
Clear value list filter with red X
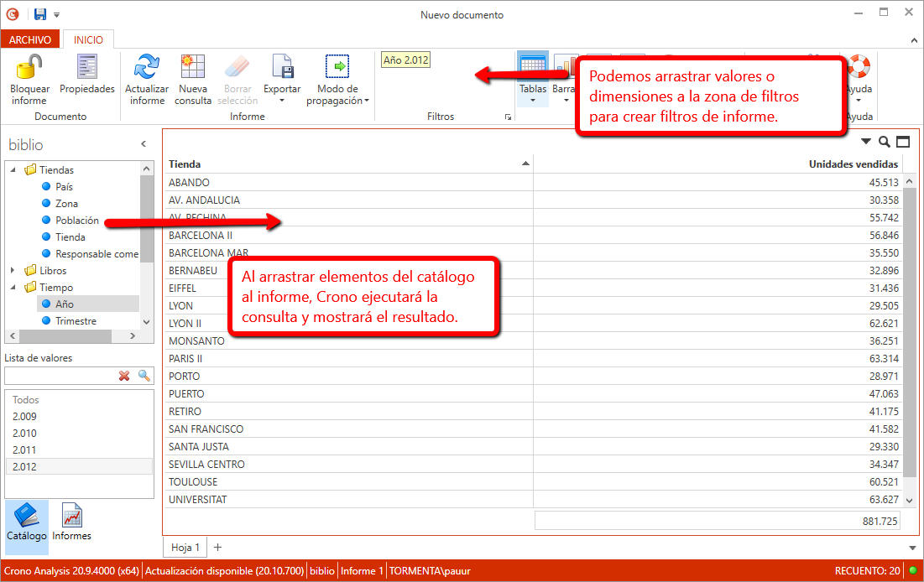[124, 376]
